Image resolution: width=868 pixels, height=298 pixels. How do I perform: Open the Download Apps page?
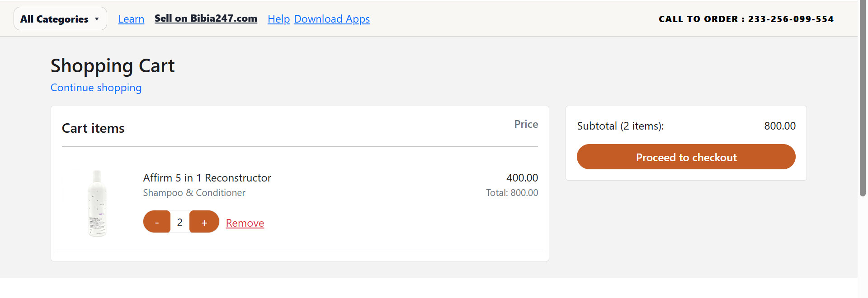coord(332,19)
